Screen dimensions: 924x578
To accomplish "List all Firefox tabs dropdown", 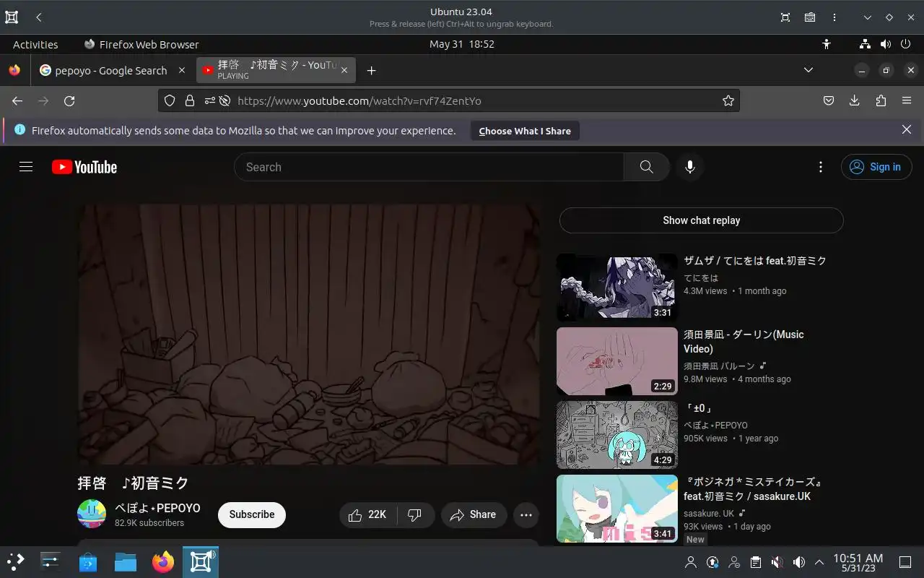I will coord(808,70).
